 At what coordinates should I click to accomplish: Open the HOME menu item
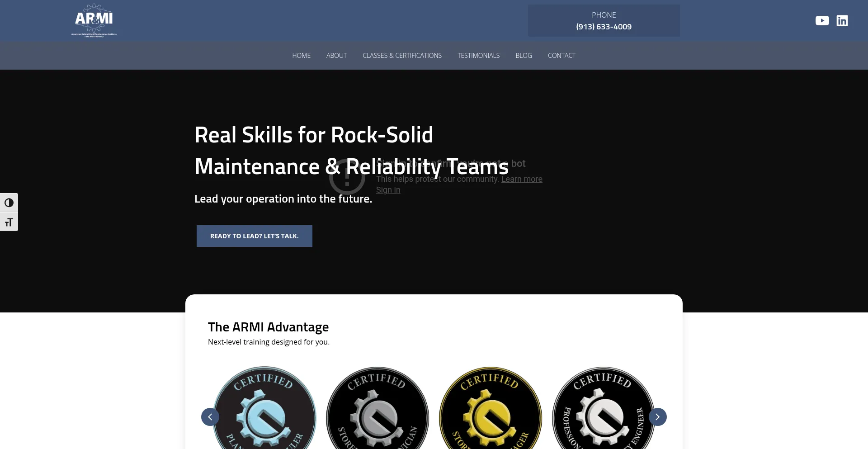tap(301, 56)
